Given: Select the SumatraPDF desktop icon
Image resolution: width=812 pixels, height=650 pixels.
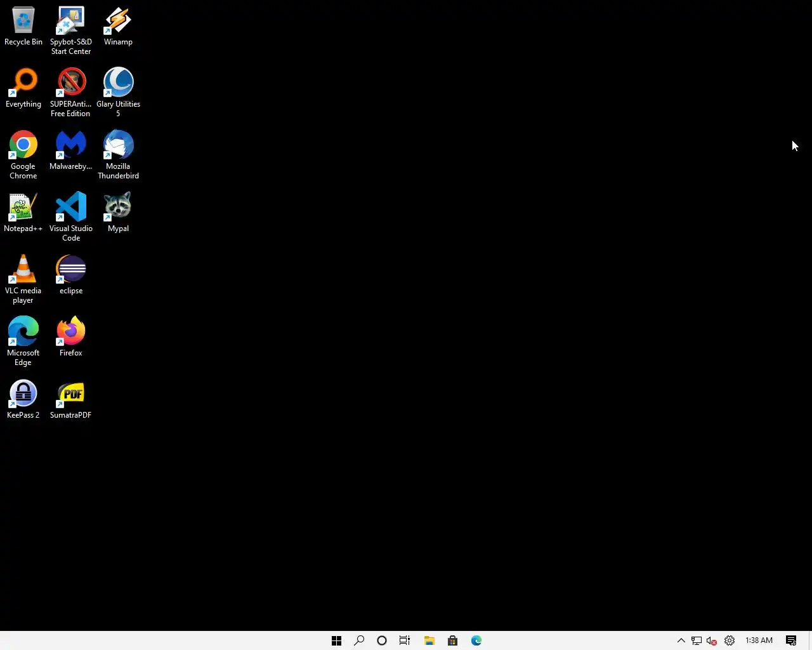Looking at the screenshot, I should click(x=71, y=400).
